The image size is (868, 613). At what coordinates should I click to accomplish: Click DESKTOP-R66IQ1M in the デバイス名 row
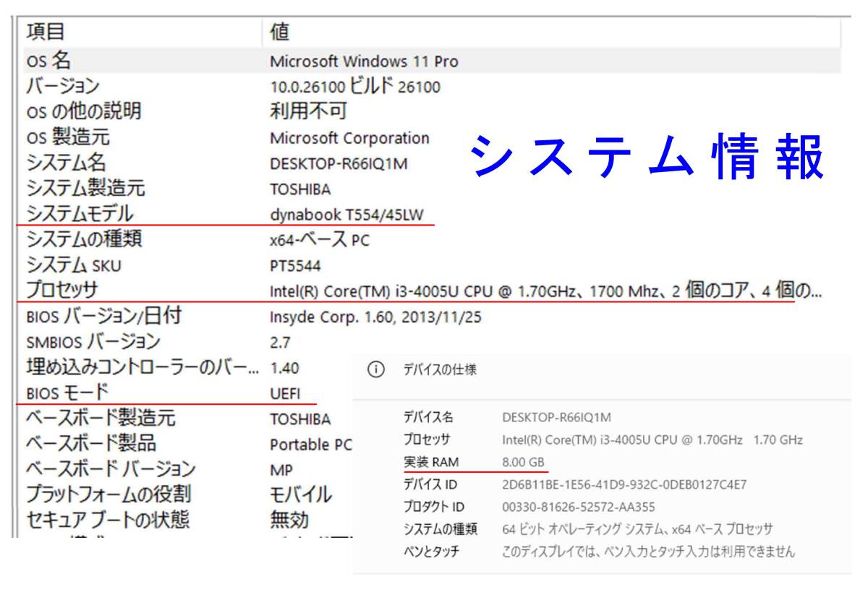pyautogui.click(x=556, y=417)
